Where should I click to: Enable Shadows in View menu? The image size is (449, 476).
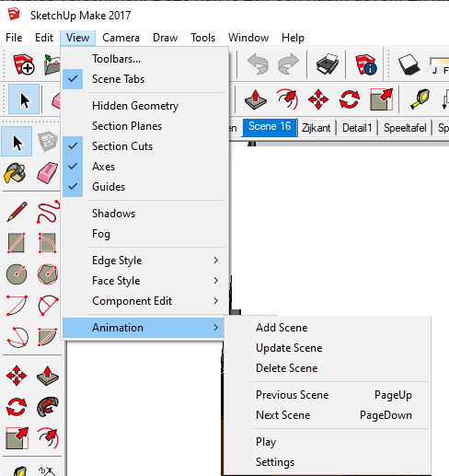pyautogui.click(x=145, y=214)
